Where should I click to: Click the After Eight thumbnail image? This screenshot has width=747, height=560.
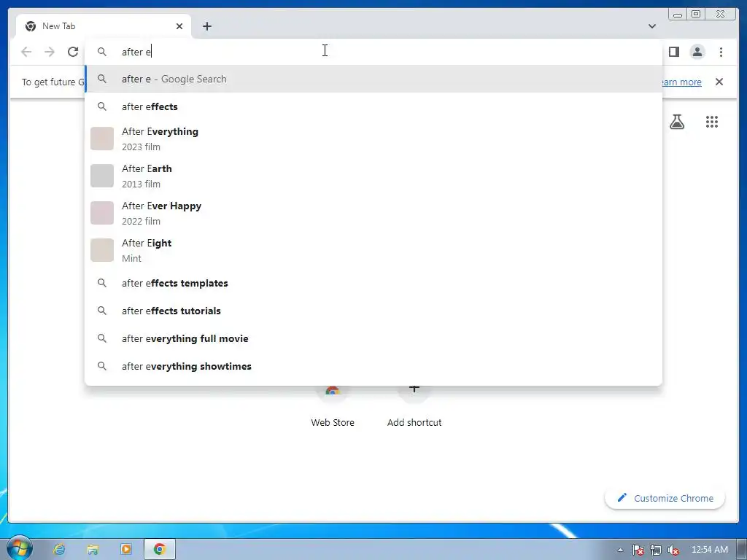click(102, 250)
